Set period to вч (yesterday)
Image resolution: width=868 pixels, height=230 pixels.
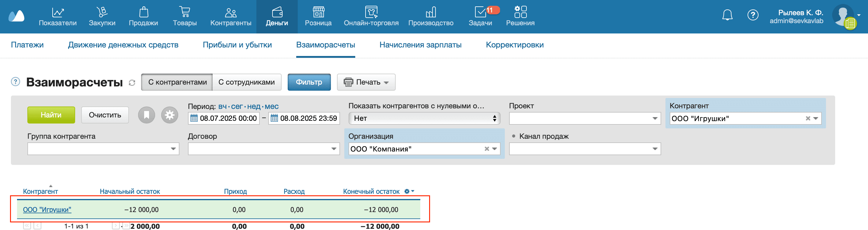pyautogui.click(x=222, y=106)
